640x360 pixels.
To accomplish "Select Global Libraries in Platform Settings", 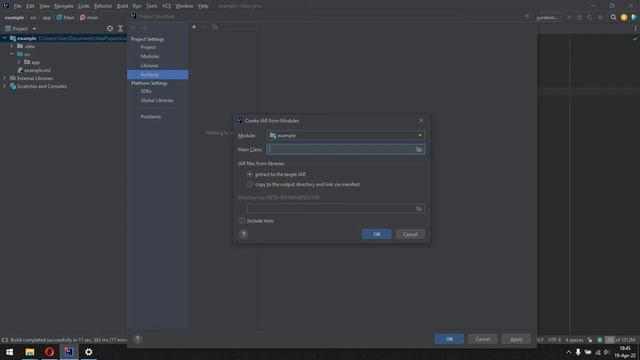I will point(157,100).
